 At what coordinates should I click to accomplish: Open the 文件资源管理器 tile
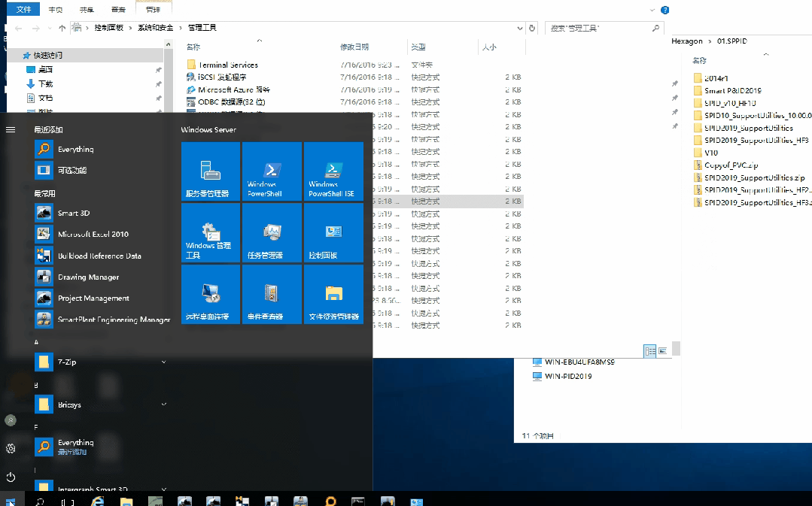point(333,295)
